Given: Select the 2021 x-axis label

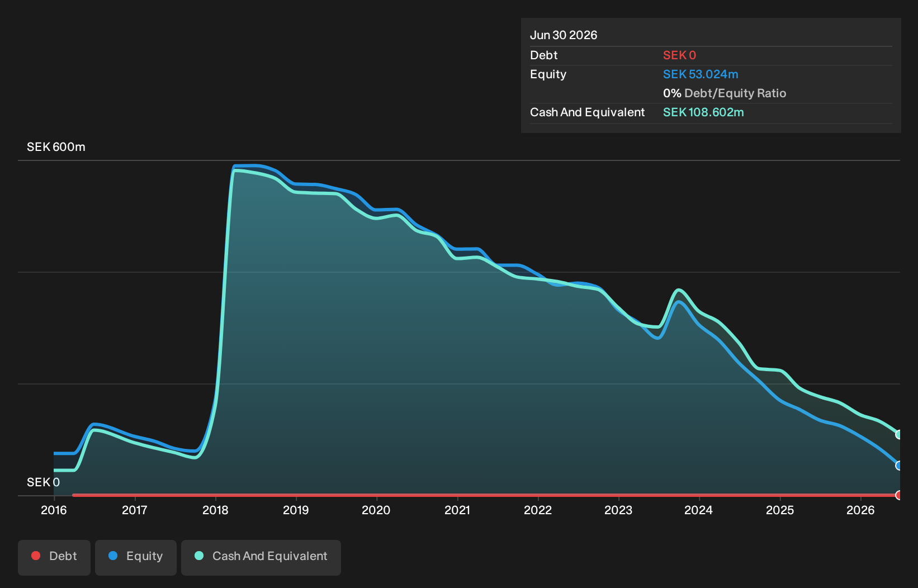Looking at the screenshot, I should tap(457, 510).
